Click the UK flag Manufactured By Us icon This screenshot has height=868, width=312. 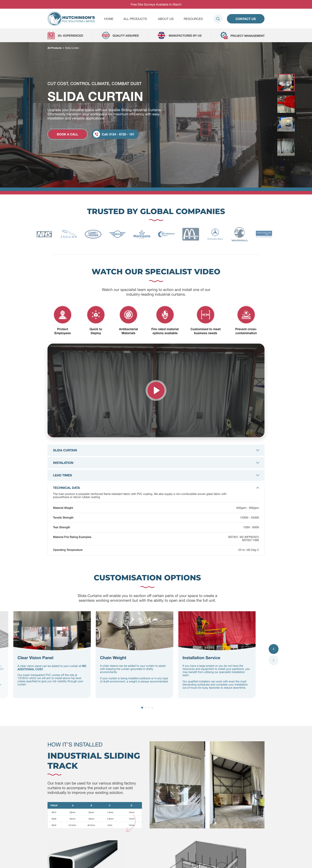point(162,35)
